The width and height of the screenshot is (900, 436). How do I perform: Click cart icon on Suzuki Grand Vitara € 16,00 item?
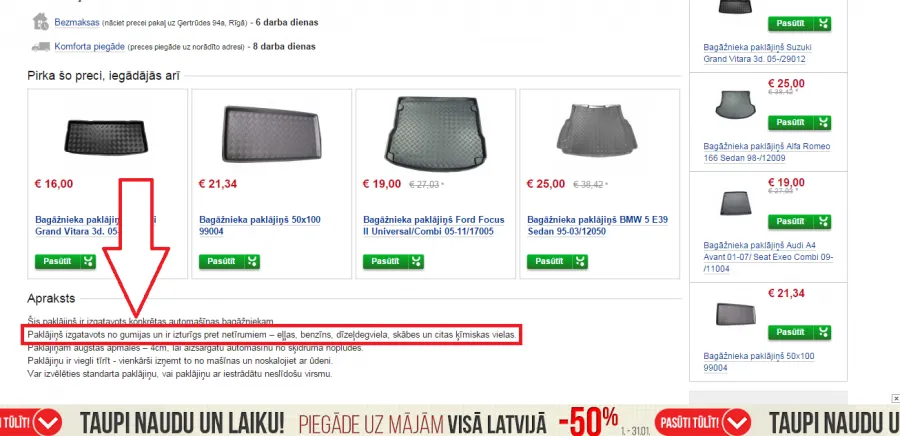point(88,262)
